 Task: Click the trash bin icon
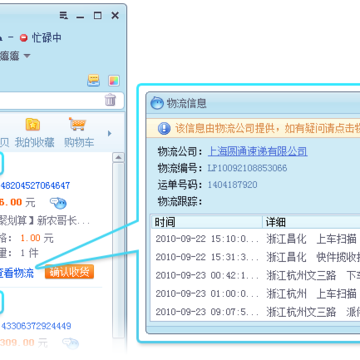[110, 100]
